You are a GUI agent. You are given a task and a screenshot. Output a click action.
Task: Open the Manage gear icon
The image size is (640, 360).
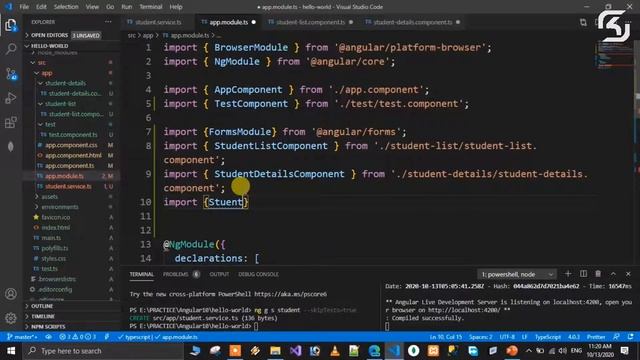[x=11, y=318]
